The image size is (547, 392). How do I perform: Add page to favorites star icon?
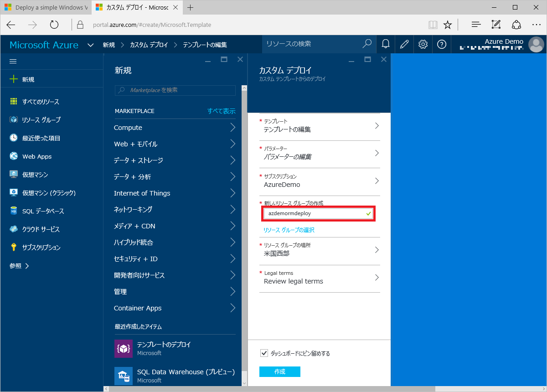[x=448, y=25]
